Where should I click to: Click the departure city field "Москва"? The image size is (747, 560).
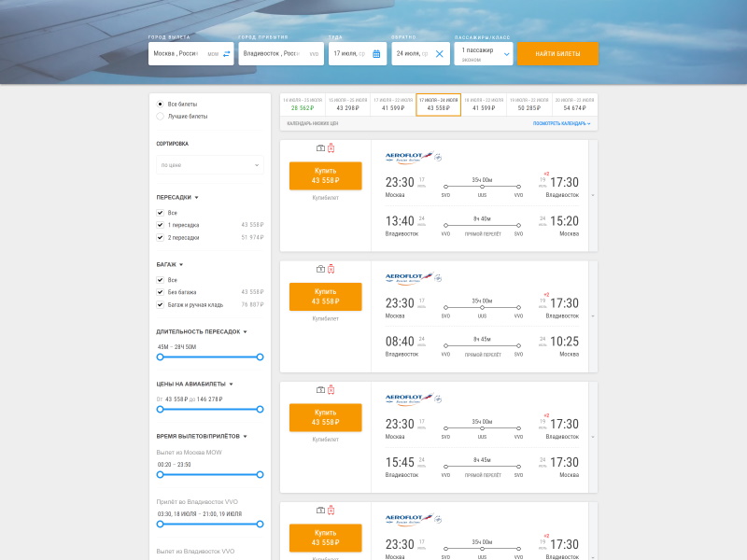tap(190, 54)
